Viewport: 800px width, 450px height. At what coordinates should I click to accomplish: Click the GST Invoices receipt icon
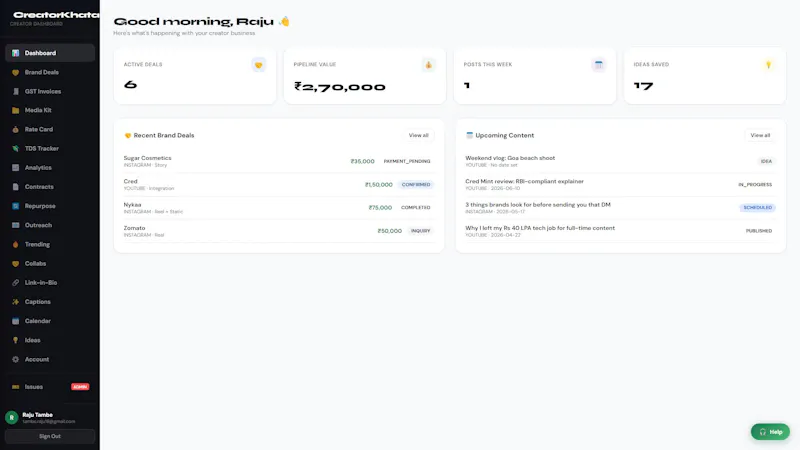click(15, 91)
